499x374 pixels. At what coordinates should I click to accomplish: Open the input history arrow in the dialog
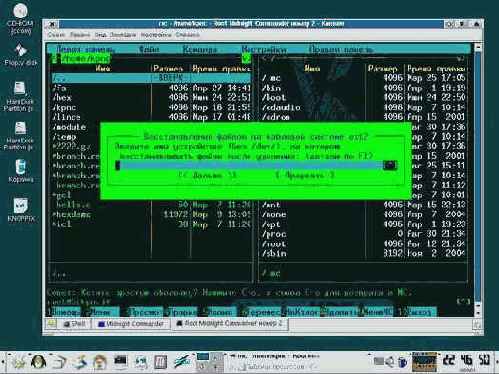tap(390, 165)
